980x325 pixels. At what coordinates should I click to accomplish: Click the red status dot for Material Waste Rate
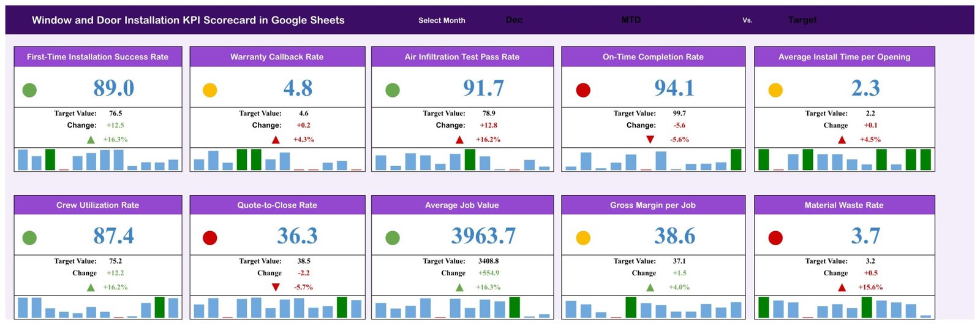tap(775, 238)
